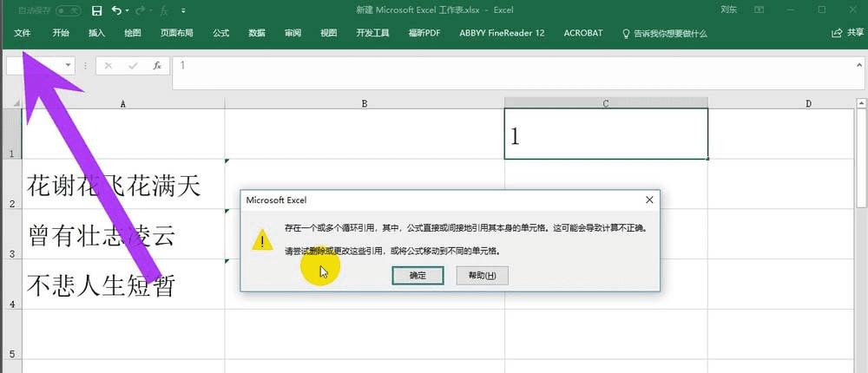Click the vertical scrollbar up arrow
The width and height of the screenshot is (868, 373).
pos(862,104)
